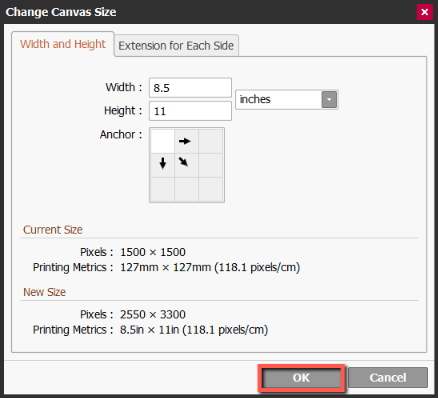Close the Change Canvas Size dialog
The width and height of the screenshot is (438, 398).
(424, 12)
